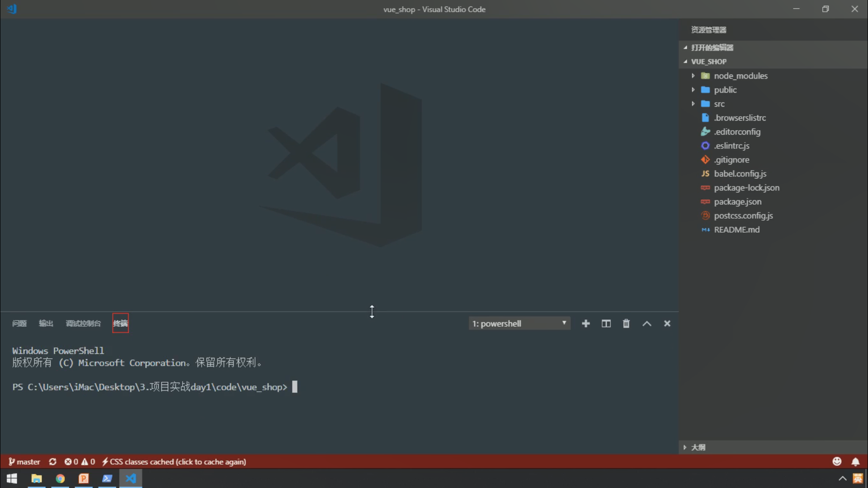
Task: Click the master git branch indicator
Action: point(24,462)
